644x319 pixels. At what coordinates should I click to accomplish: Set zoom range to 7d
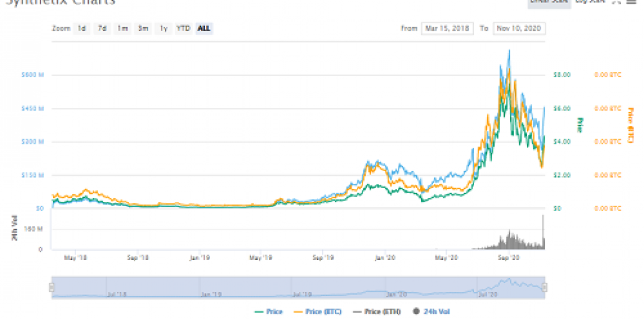click(102, 28)
